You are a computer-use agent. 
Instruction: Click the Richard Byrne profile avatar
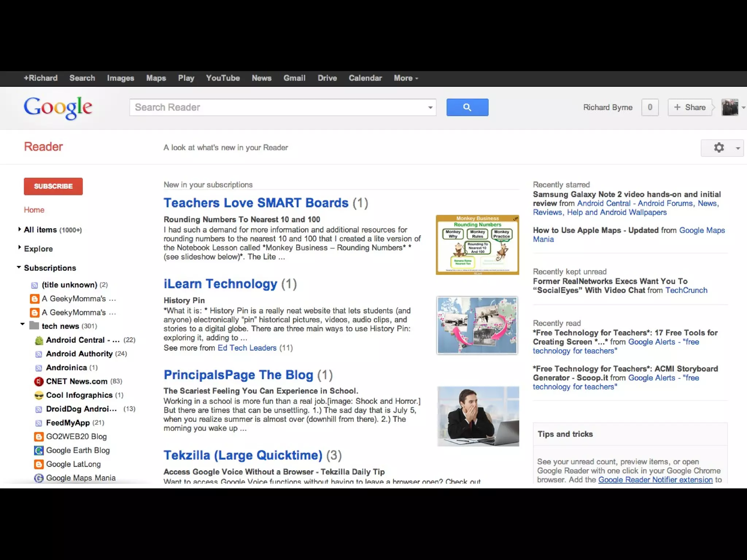(x=729, y=107)
